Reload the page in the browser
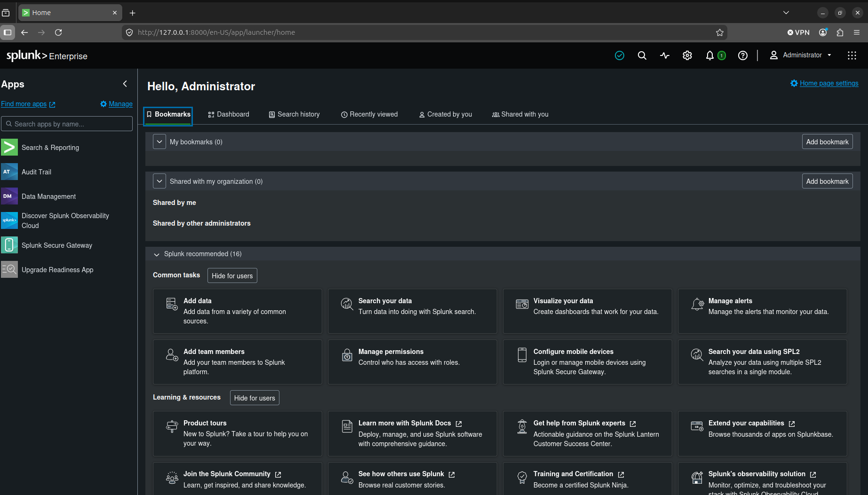 pyautogui.click(x=58, y=32)
